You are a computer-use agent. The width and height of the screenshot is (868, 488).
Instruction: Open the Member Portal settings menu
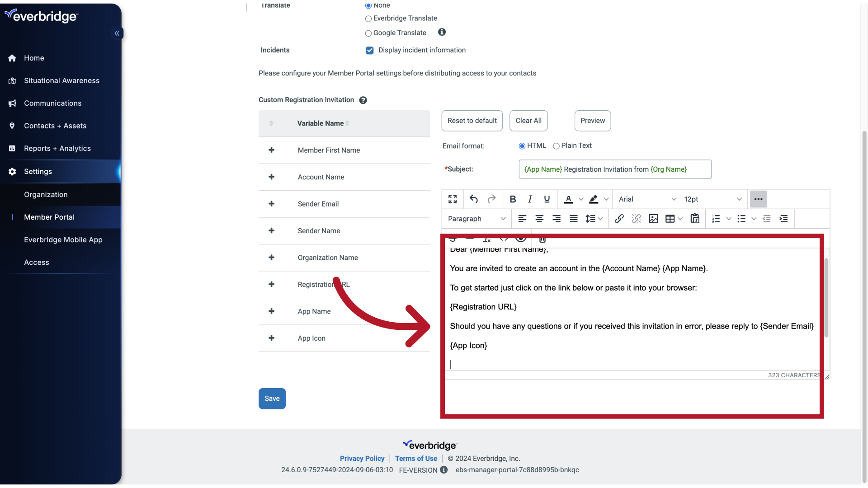[49, 216]
